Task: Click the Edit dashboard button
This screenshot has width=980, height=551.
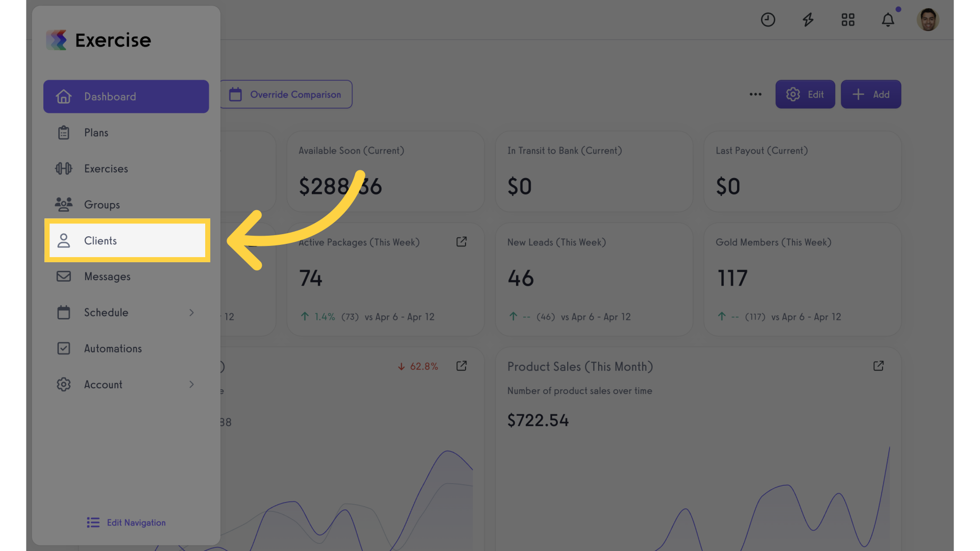Action: (805, 94)
